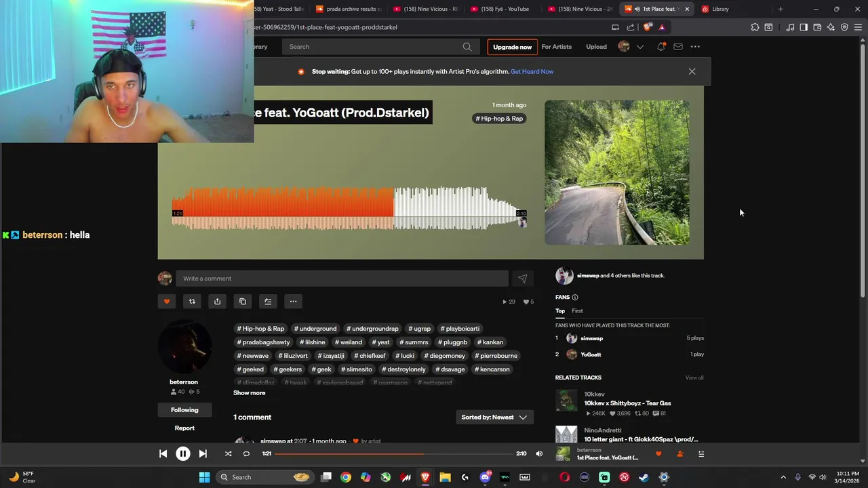Image resolution: width=868 pixels, height=488 pixels.
Task: Toggle the browser sidebar panel
Action: pyautogui.click(x=804, y=27)
